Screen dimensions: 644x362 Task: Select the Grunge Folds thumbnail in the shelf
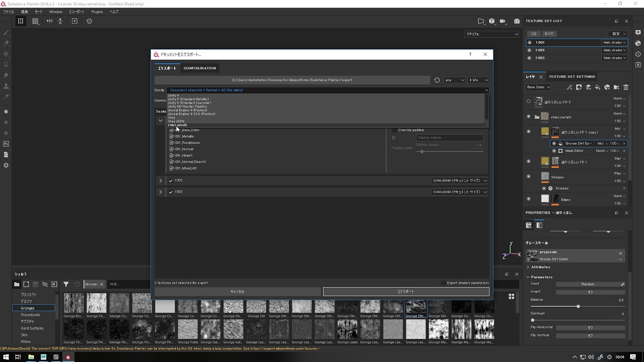(188, 330)
